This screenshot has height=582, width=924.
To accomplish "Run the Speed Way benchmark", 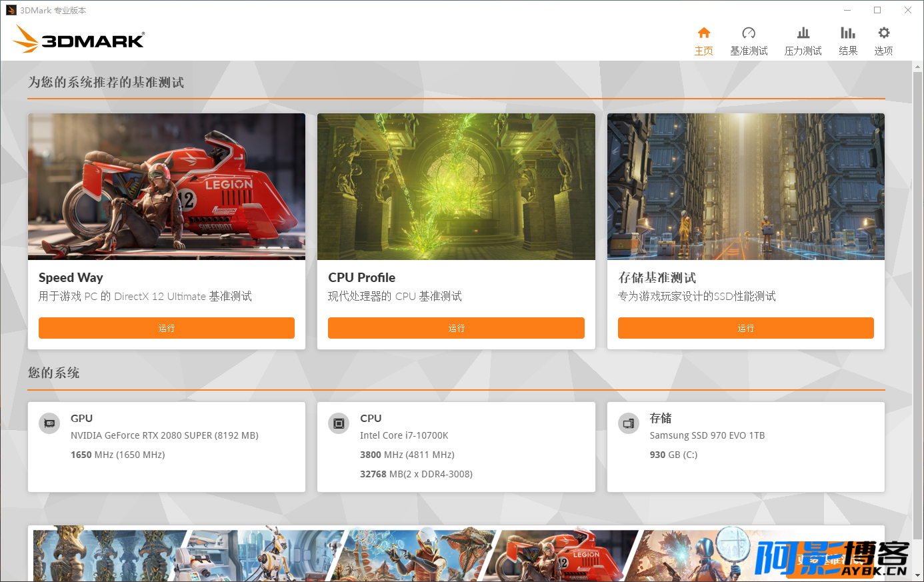I will (167, 328).
